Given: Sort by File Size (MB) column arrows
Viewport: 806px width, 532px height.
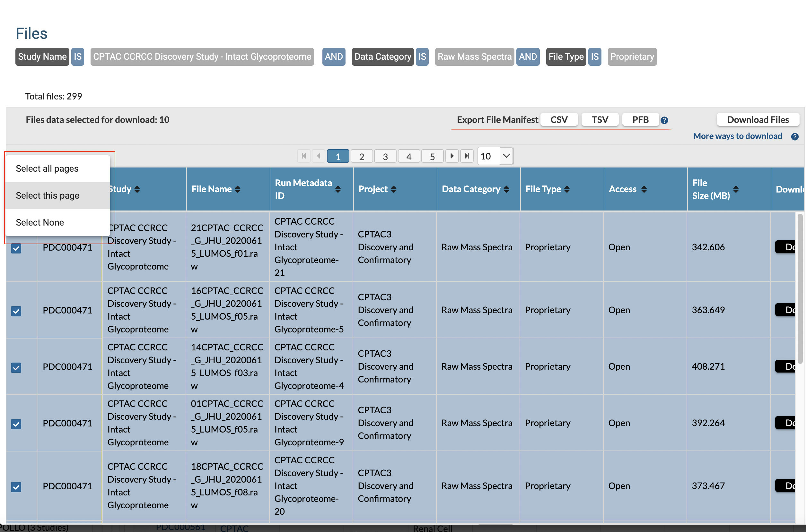Looking at the screenshot, I should coord(736,189).
